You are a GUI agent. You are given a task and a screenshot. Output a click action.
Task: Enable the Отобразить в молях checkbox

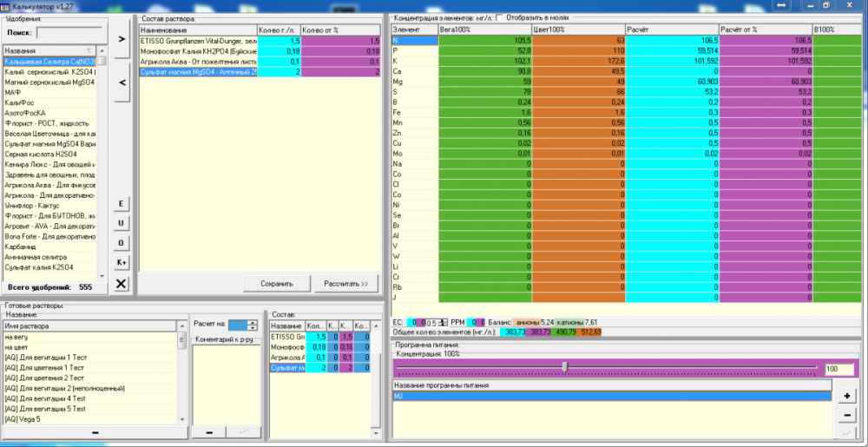click(x=500, y=17)
